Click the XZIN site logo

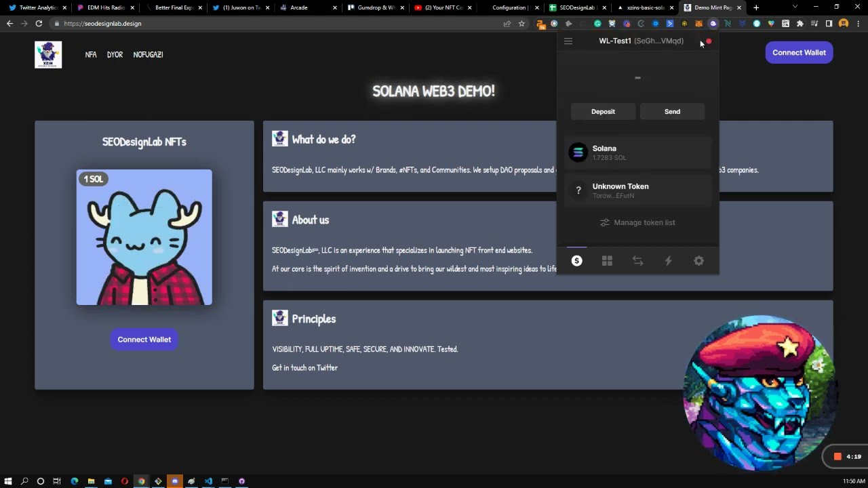(48, 54)
